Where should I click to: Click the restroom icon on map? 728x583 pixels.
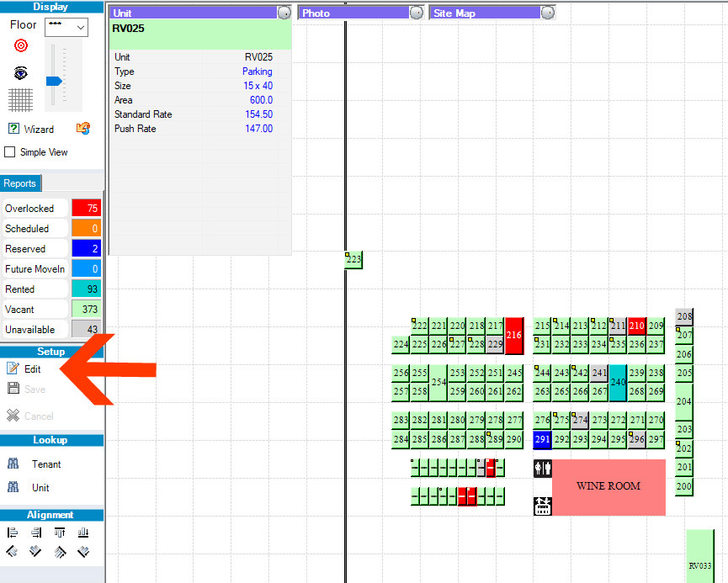(542, 469)
